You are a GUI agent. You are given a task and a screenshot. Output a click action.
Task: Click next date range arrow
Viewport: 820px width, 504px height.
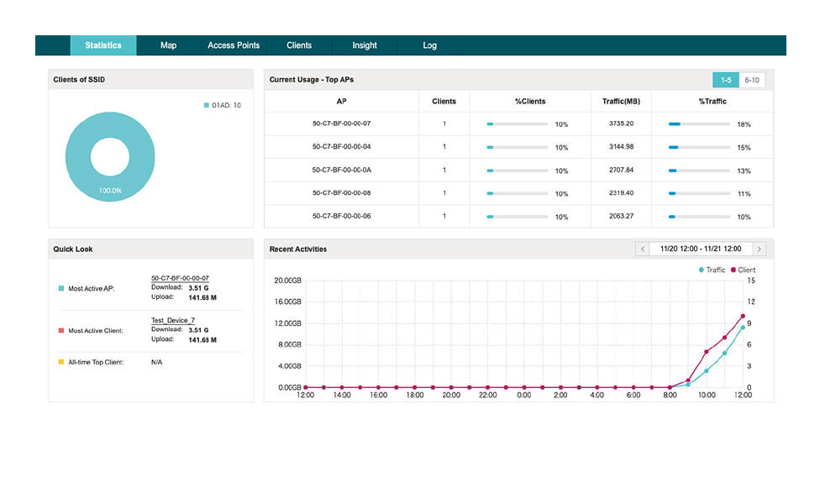(x=759, y=249)
